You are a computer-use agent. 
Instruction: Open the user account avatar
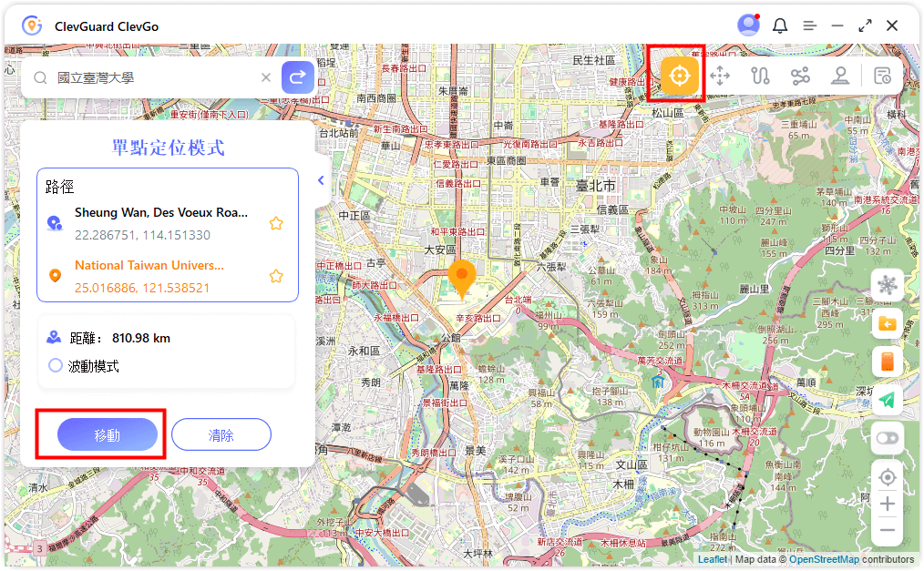(748, 25)
